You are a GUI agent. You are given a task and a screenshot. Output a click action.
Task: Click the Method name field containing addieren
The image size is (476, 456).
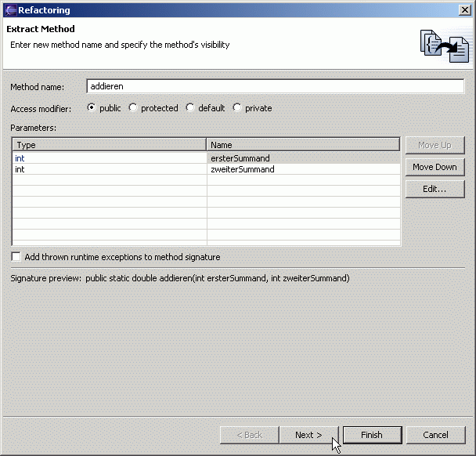274,86
